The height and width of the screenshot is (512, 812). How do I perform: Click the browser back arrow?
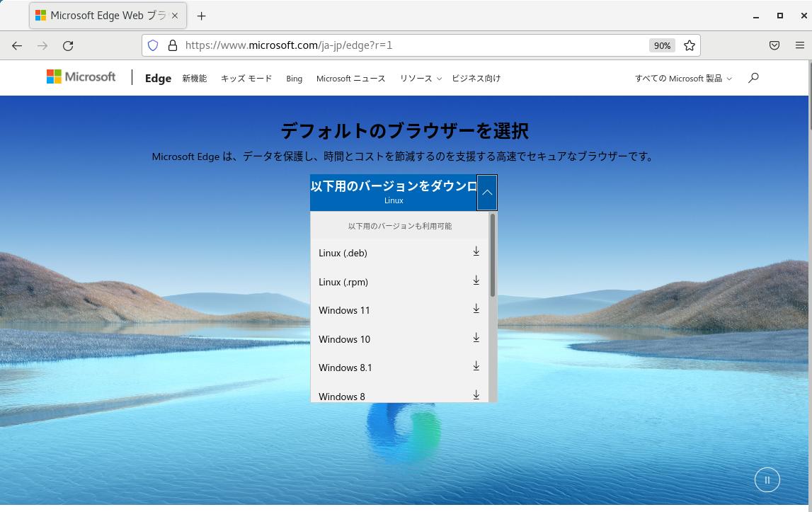tap(17, 45)
